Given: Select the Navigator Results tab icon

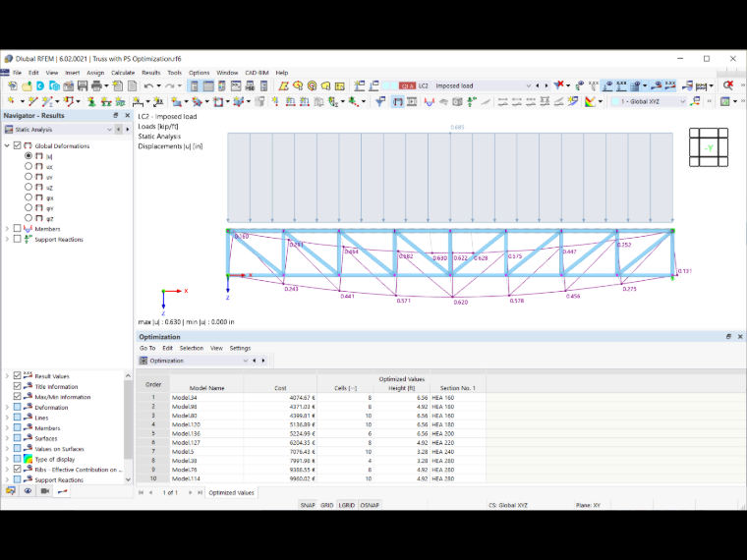Looking at the screenshot, I should click(62, 491).
